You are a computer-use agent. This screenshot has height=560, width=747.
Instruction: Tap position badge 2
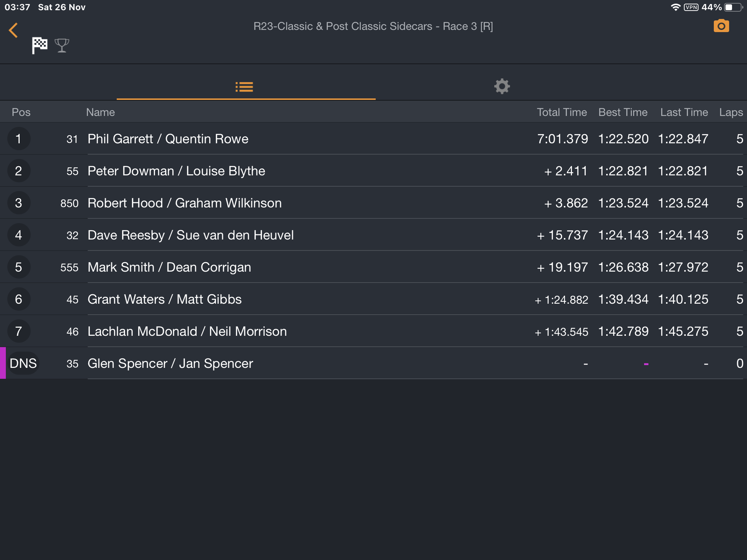(19, 171)
